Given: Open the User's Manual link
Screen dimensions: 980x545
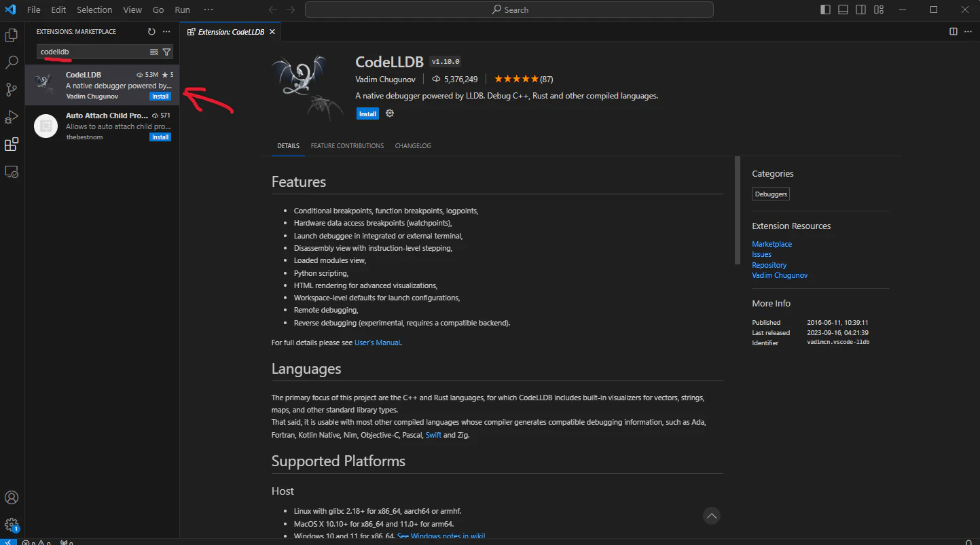Looking at the screenshot, I should pos(377,342).
